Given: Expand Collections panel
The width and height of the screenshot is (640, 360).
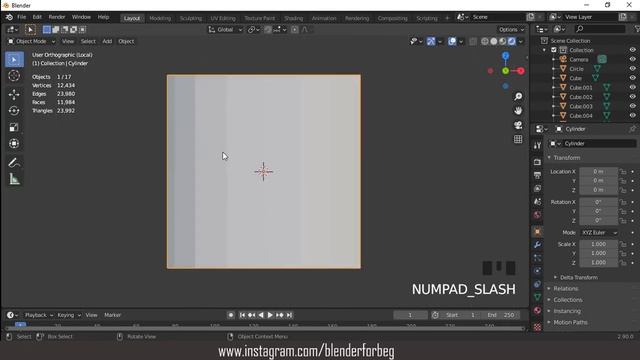Looking at the screenshot, I should click(568, 300).
